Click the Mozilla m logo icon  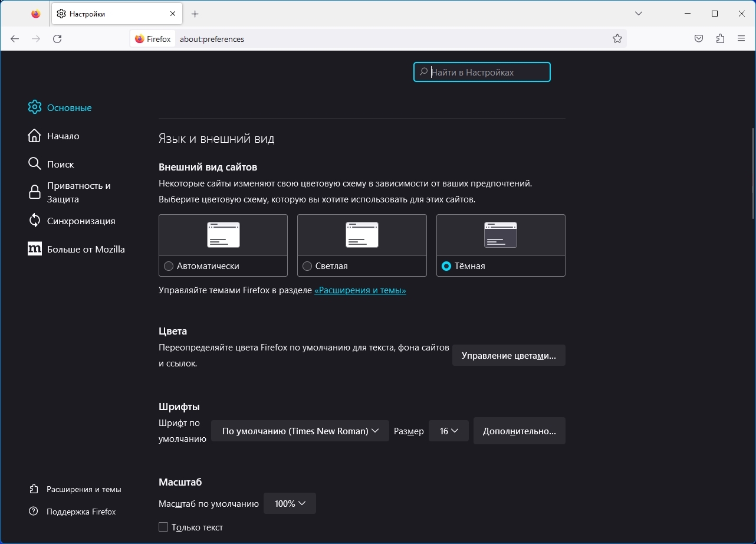35,249
